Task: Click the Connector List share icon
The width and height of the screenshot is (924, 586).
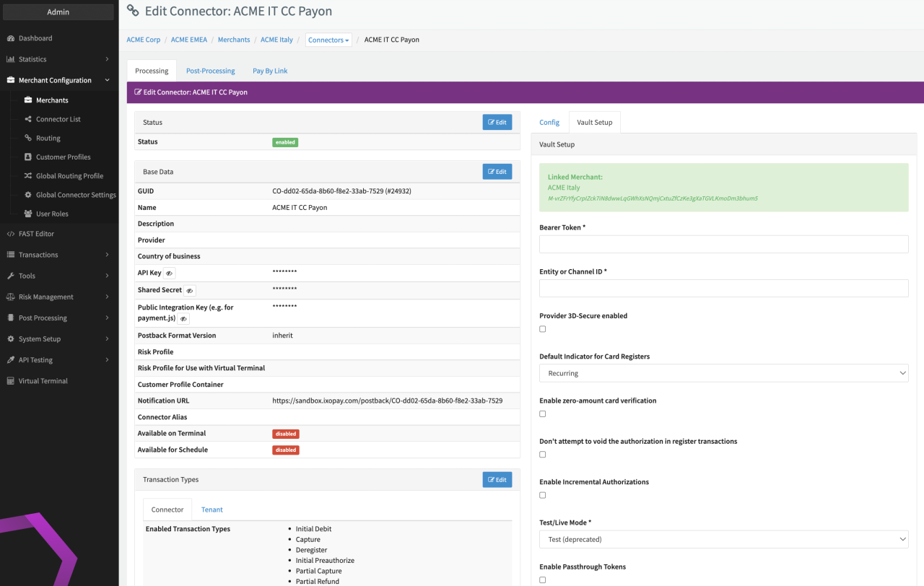Action: point(28,119)
